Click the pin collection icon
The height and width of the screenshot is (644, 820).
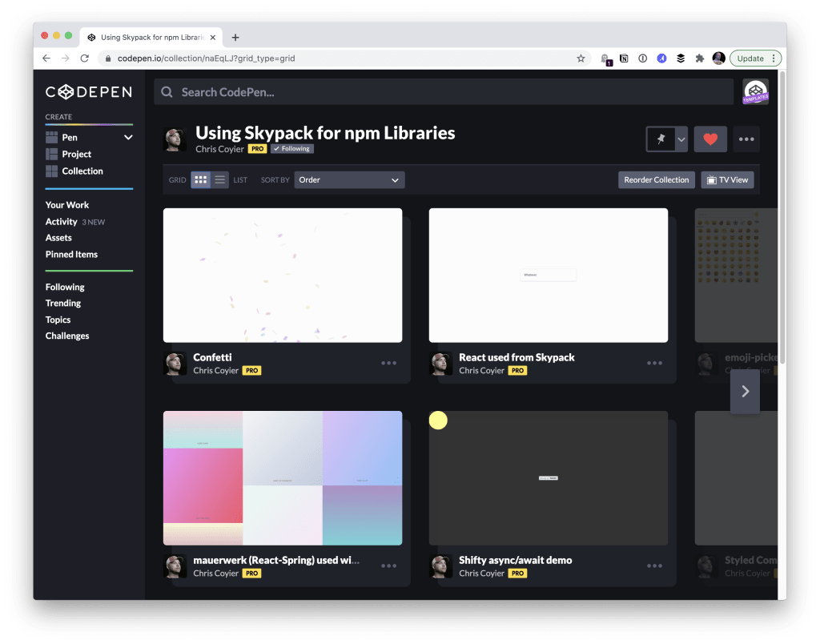point(661,139)
